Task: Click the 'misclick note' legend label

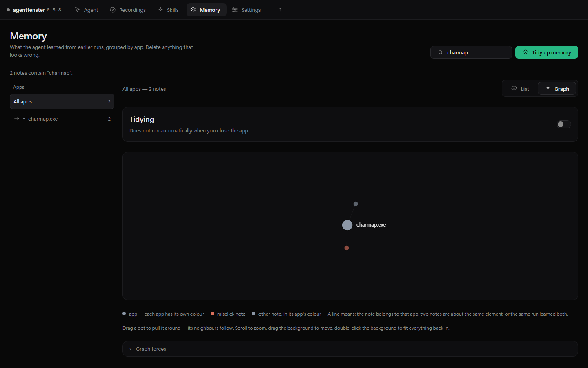Action: (x=231, y=314)
